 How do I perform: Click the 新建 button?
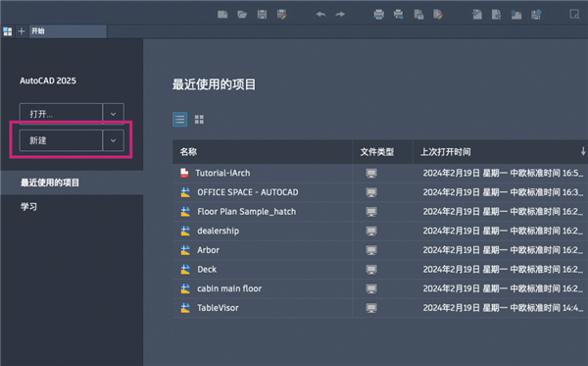[x=61, y=140]
